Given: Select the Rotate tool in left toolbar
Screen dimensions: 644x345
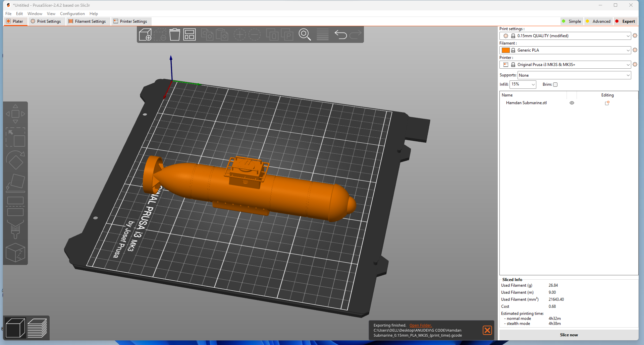Looking at the screenshot, I should pyautogui.click(x=15, y=160).
